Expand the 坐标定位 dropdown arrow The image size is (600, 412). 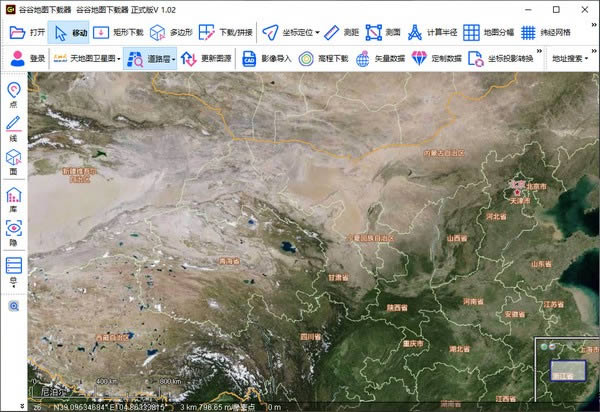point(317,33)
